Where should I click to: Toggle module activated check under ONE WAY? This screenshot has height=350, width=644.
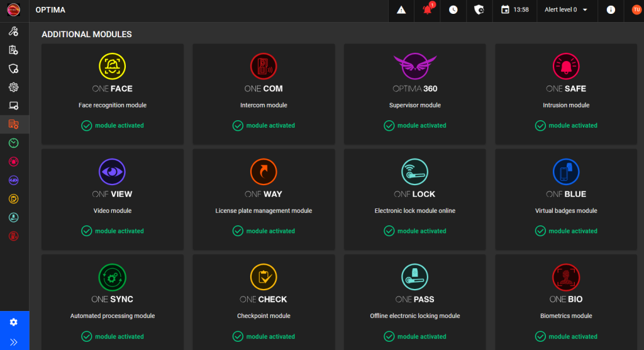238,231
